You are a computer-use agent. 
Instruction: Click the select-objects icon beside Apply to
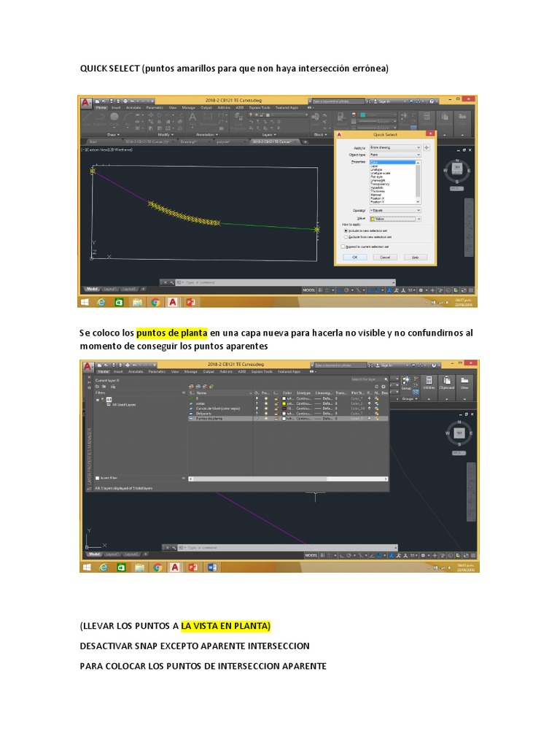[426, 147]
